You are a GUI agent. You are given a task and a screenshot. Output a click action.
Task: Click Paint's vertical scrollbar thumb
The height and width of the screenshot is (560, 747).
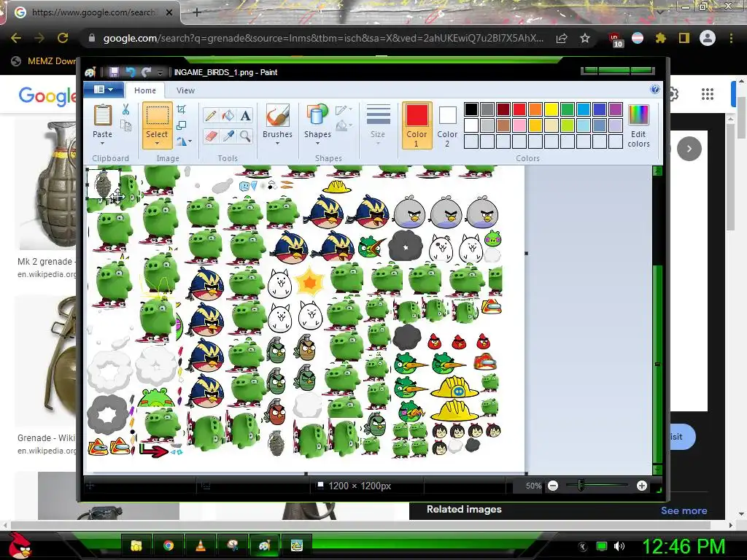tap(658, 365)
